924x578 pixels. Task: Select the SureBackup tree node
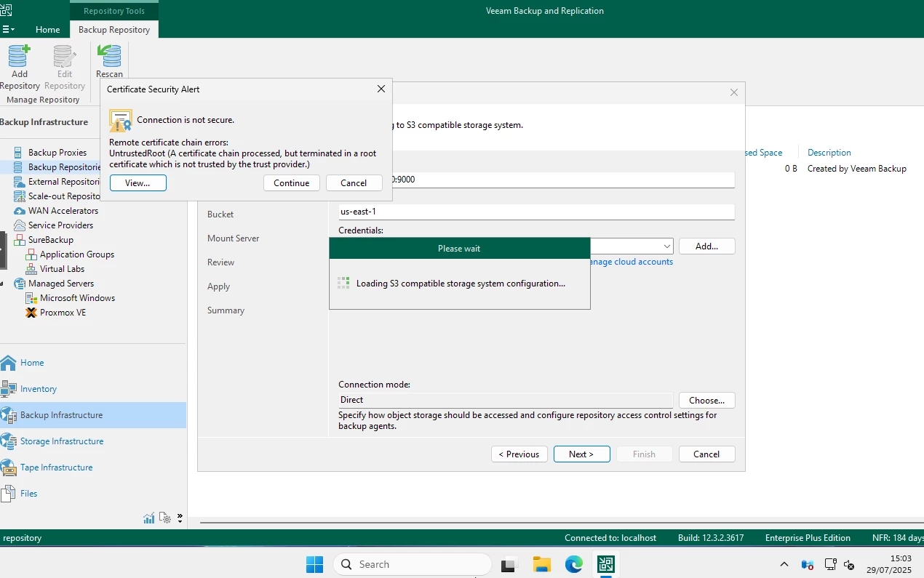coord(51,240)
